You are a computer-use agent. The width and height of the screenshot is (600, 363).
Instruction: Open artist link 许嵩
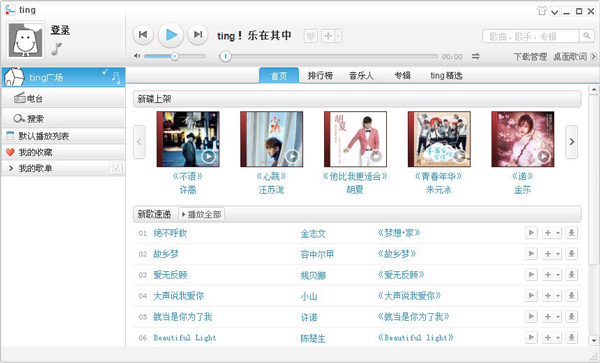188,190
